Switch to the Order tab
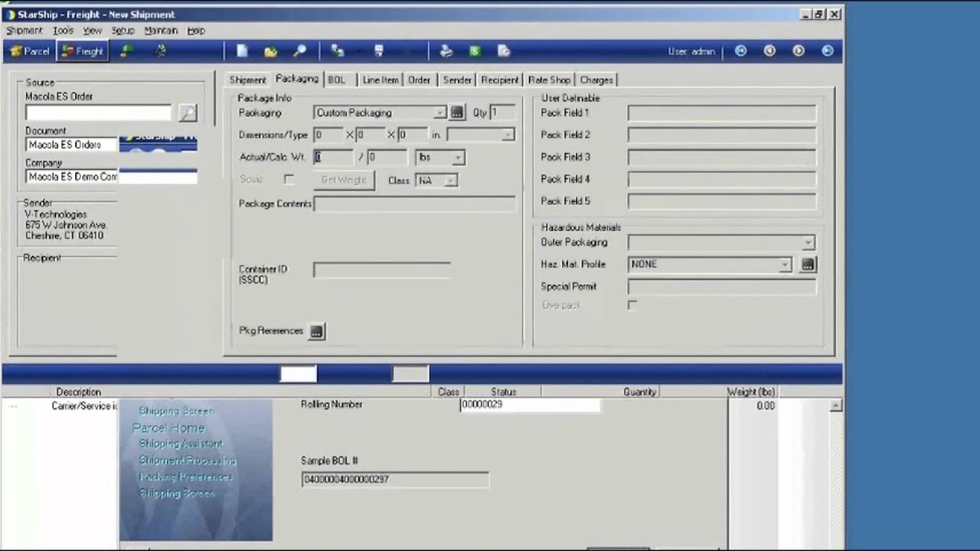Viewport: 980px width, 551px height. point(419,80)
